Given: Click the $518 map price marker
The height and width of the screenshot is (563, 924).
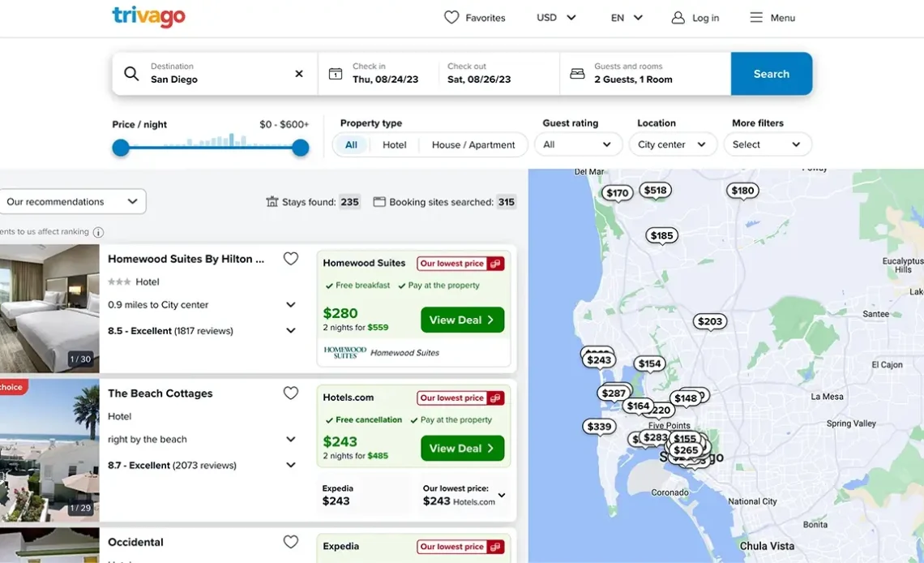Looking at the screenshot, I should [x=655, y=191].
